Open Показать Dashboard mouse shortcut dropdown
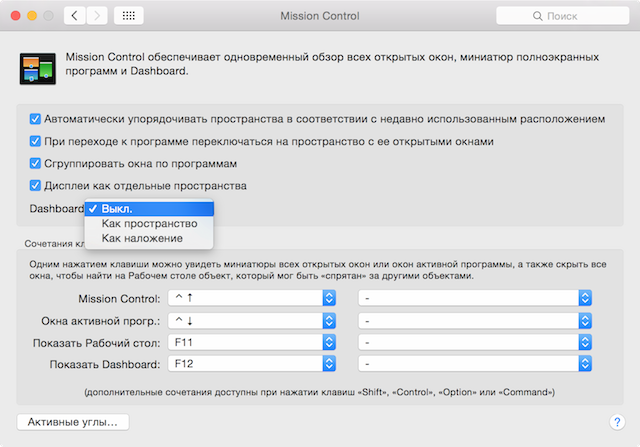 pyautogui.click(x=475, y=363)
